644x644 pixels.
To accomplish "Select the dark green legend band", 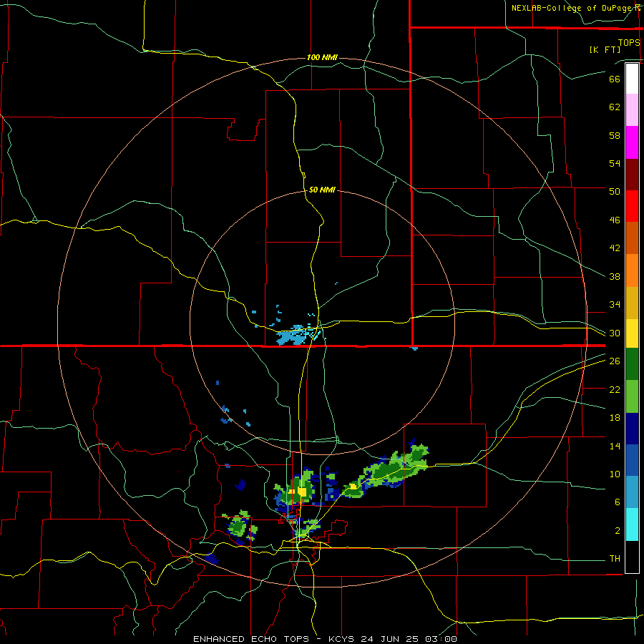I will [x=632, y=364].
